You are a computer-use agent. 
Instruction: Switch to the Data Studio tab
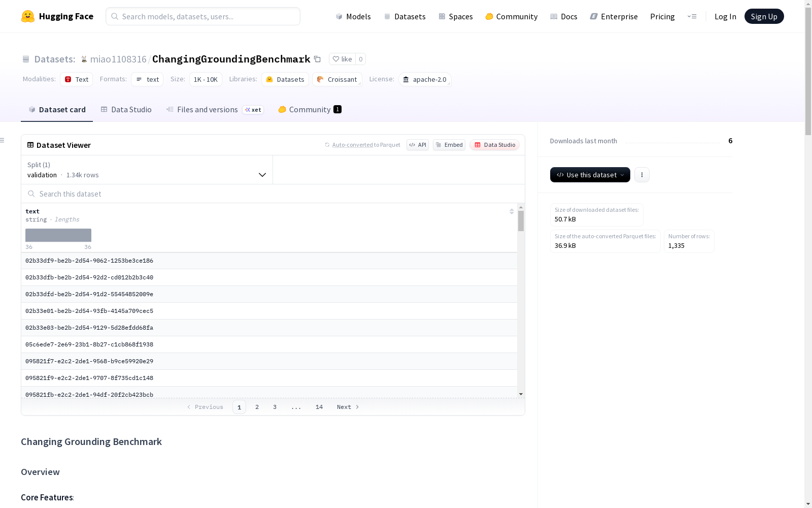[126, 109]
